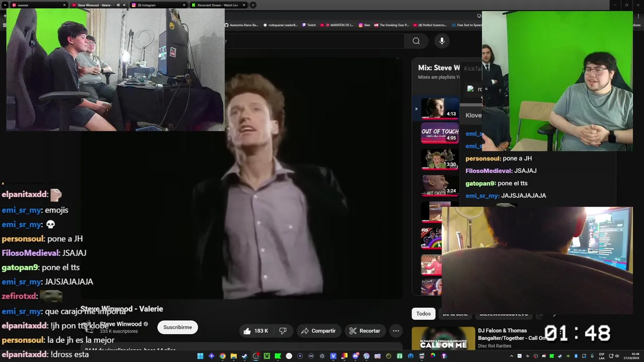The height and width of the screenshot is (362, 644).
Task: Play the Hot Chocolate 3:24 video
Action: pyautogui.click(x=439, y=185)
